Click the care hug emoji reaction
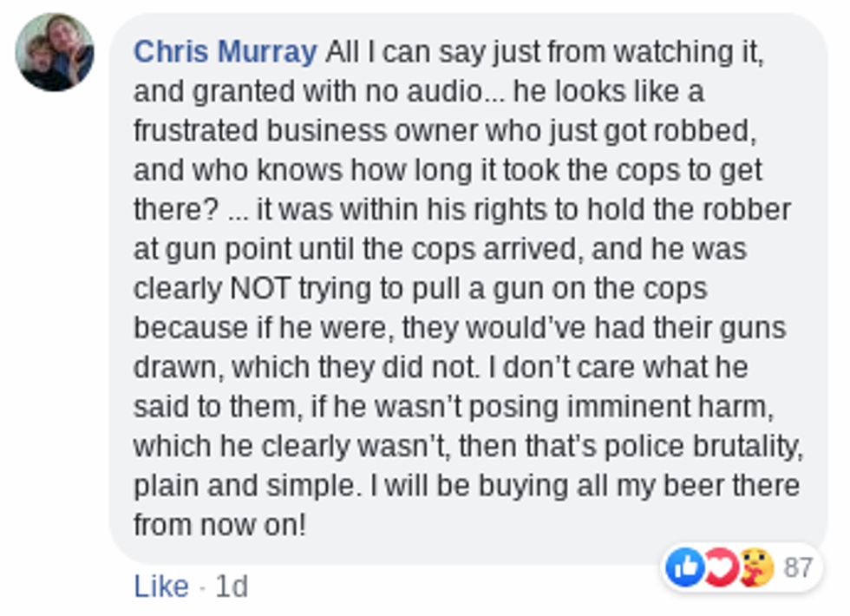The width and height of the screenshot is (850, 616). coord(755,568)
